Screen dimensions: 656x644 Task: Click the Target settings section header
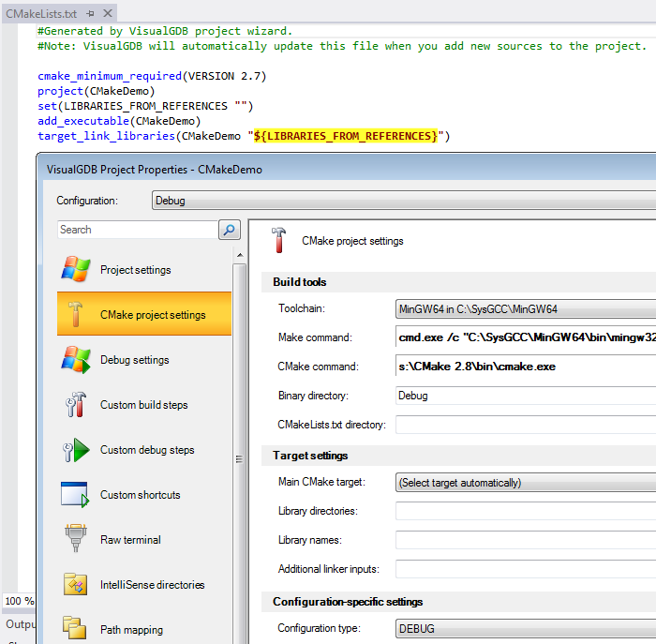[x=310, y=456]
